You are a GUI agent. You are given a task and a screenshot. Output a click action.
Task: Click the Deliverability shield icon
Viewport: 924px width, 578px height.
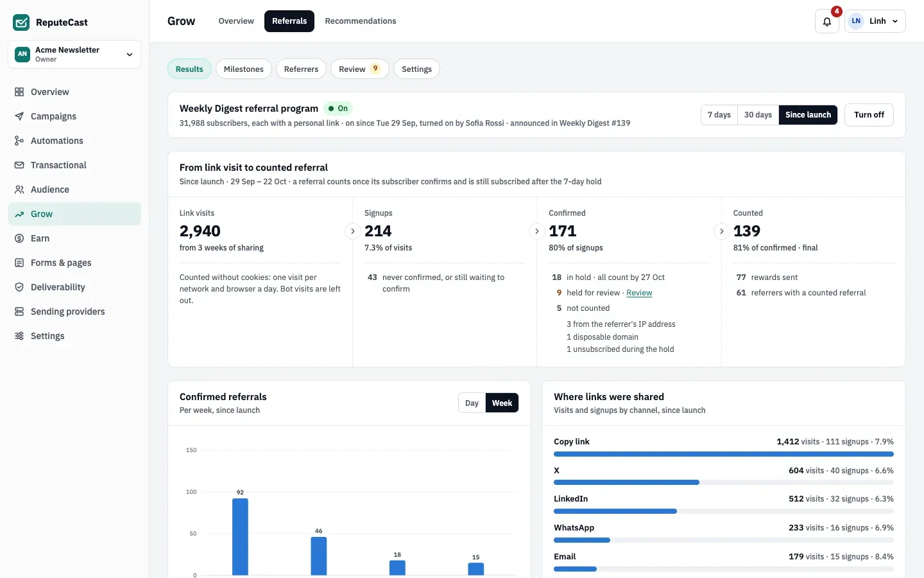click(19, 287)
